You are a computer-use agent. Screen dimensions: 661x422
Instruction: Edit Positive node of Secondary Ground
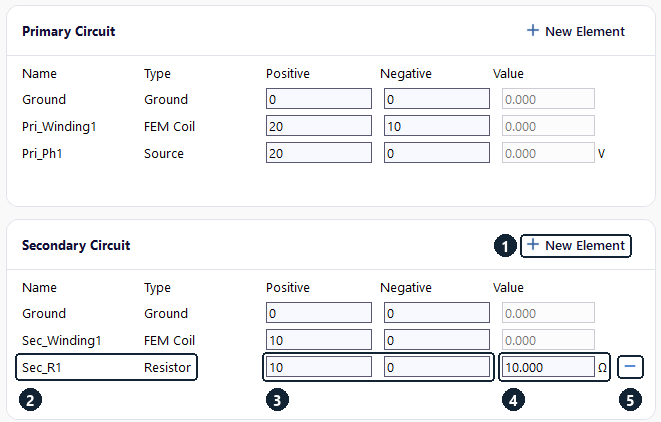(x=319, y=313)
